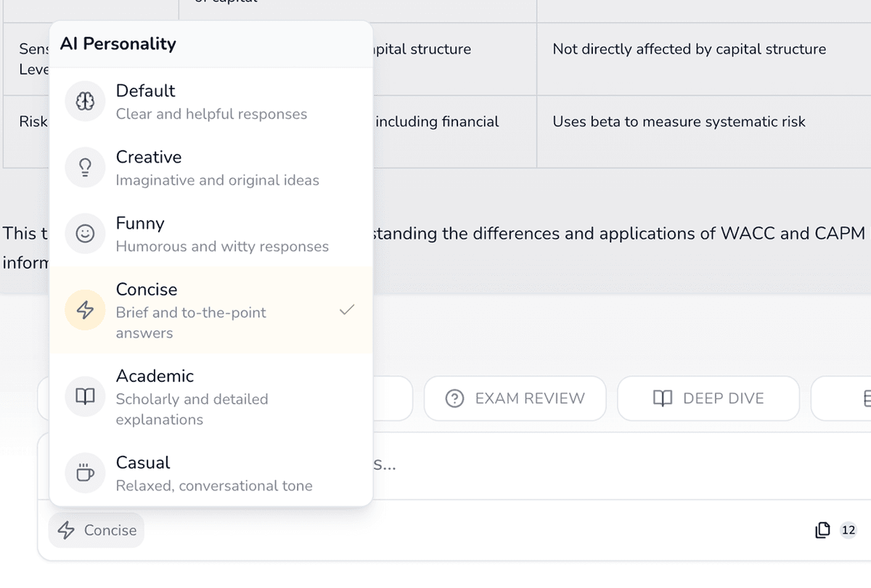Click the brain icon for Default personality
This screenshot has height=588, width=871.
(x=86, y=102)
